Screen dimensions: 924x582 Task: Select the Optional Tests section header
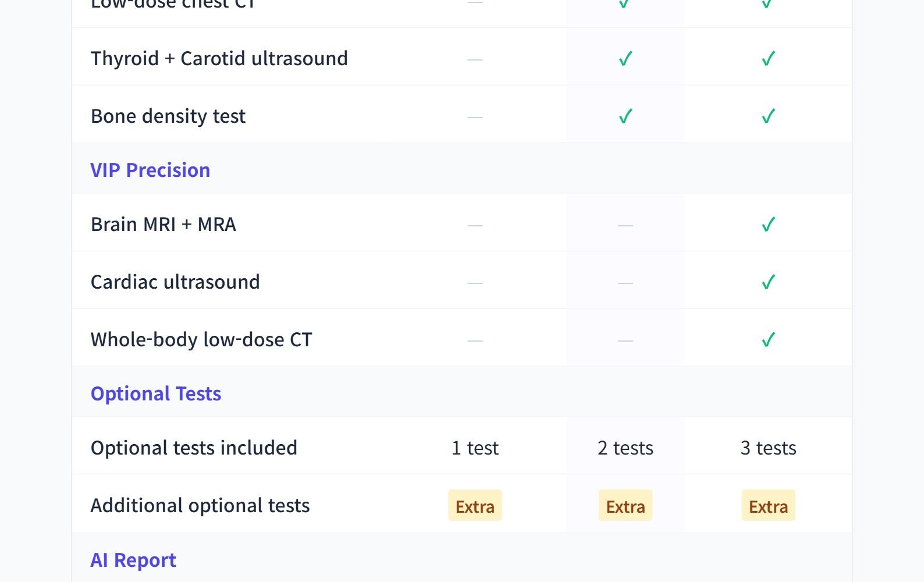click(x=156, y=393)
